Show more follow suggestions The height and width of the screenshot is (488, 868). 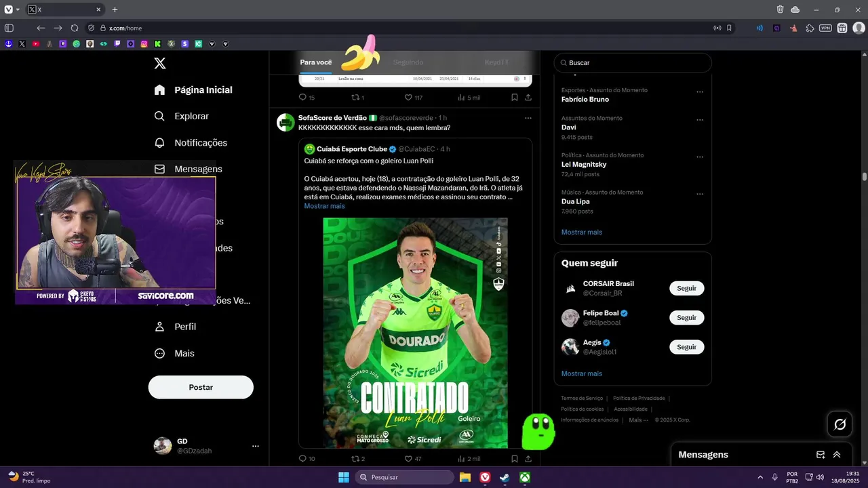(581, 373)
